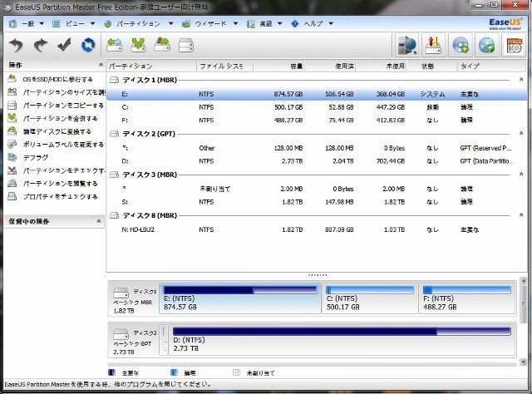Viewport: 532px width, 394px height.
Task: Select the D: NTFS 2.73 TB row
Action: pyautogui.click(x=316, y=161)
